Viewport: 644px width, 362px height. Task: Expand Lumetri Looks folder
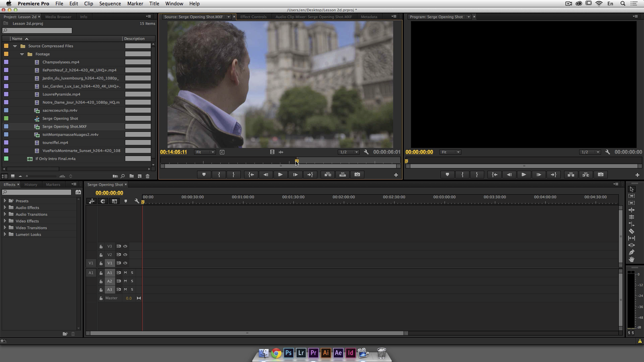point(5,234)
